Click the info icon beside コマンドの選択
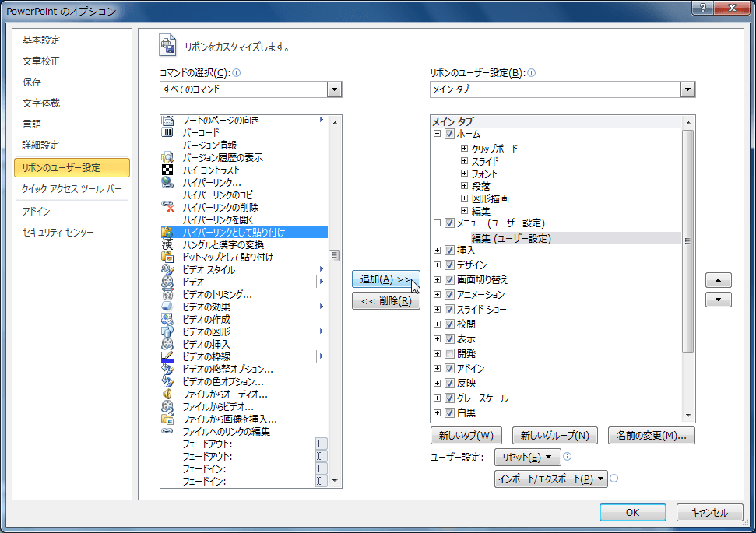756x533 pixels. [236, 73]
